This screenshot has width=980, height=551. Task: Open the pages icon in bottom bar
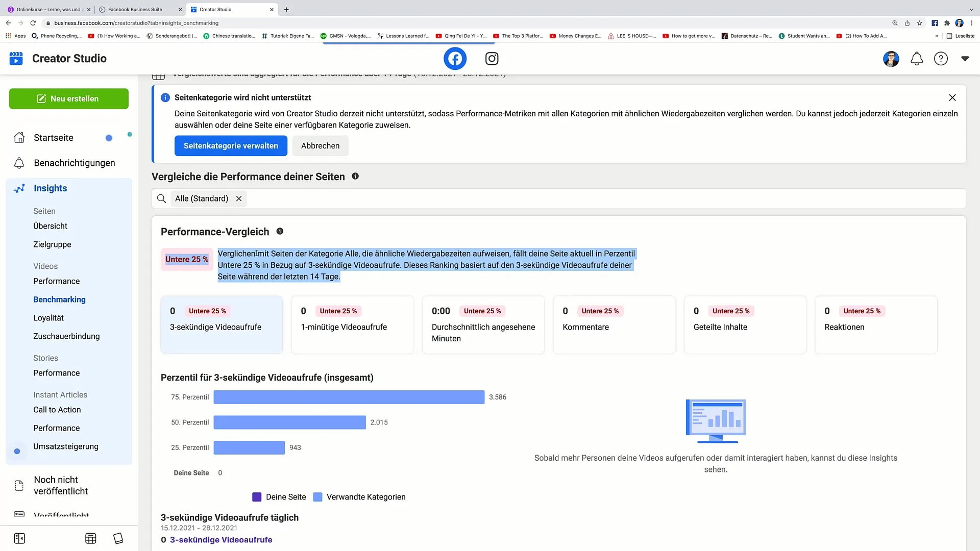coord(118,538)
